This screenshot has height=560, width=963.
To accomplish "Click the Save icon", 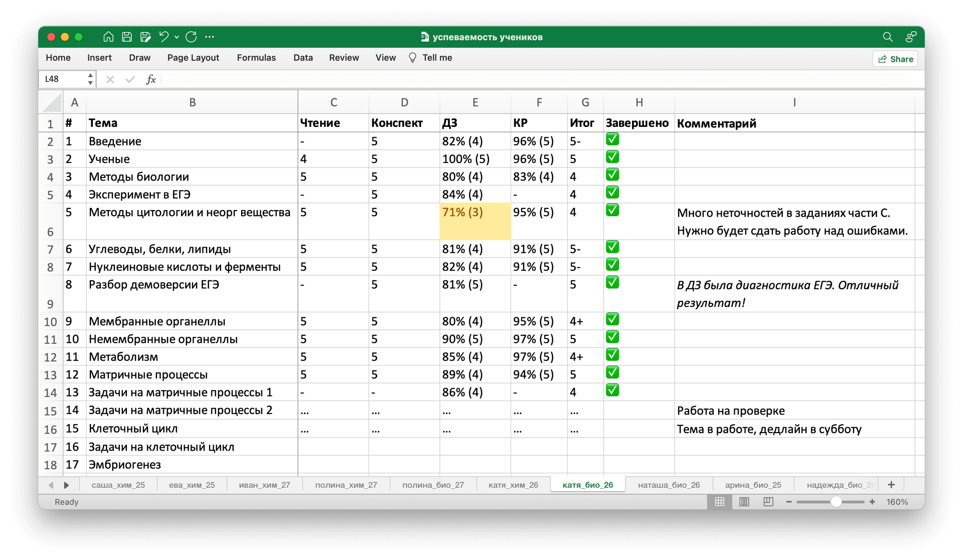I will pos(127,37).
